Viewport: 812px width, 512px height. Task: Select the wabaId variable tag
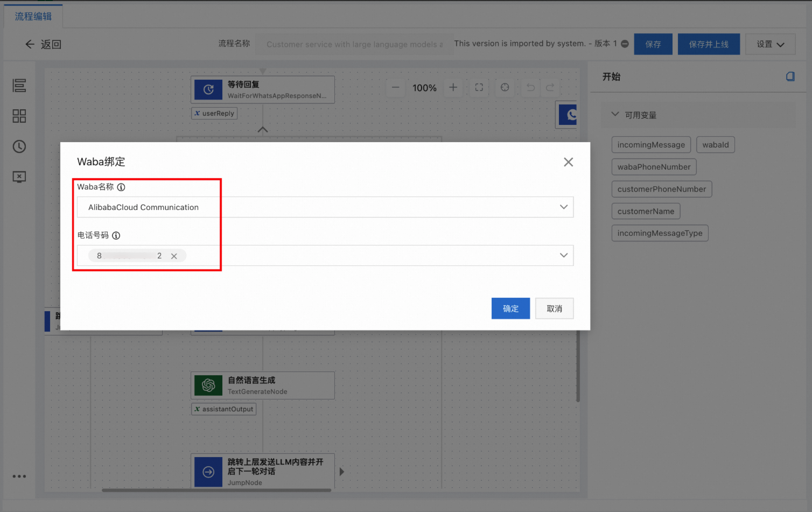pyautogui.click(x=716, y=145)
